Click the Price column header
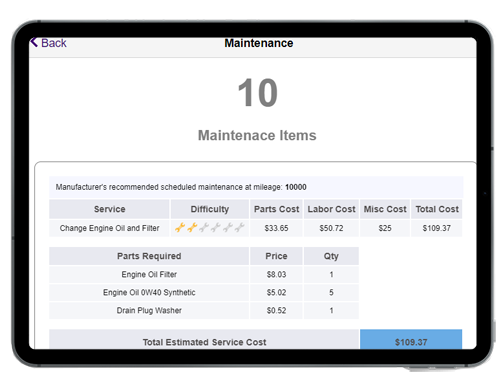This screenshot has height=388, width=500. (276, 256)
